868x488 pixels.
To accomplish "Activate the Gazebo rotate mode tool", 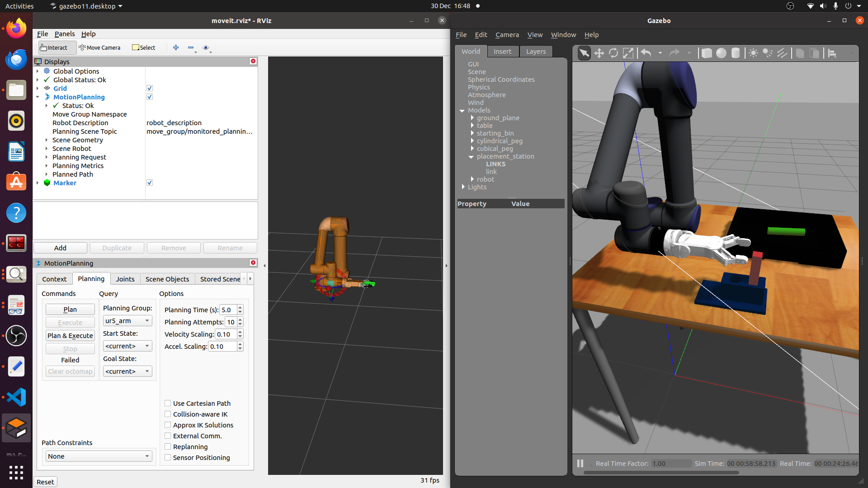I will [x=613, y=53].
